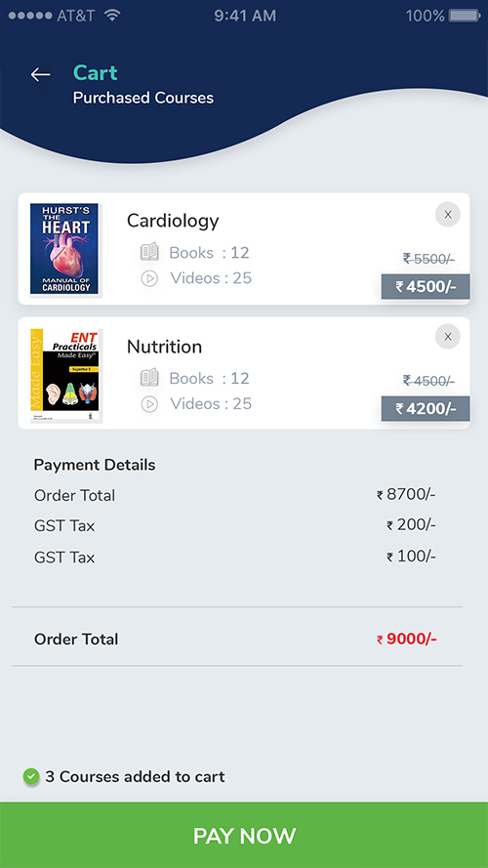488x868 pixels.
Task: Tap the Cart header title
Action: (96, 72)
